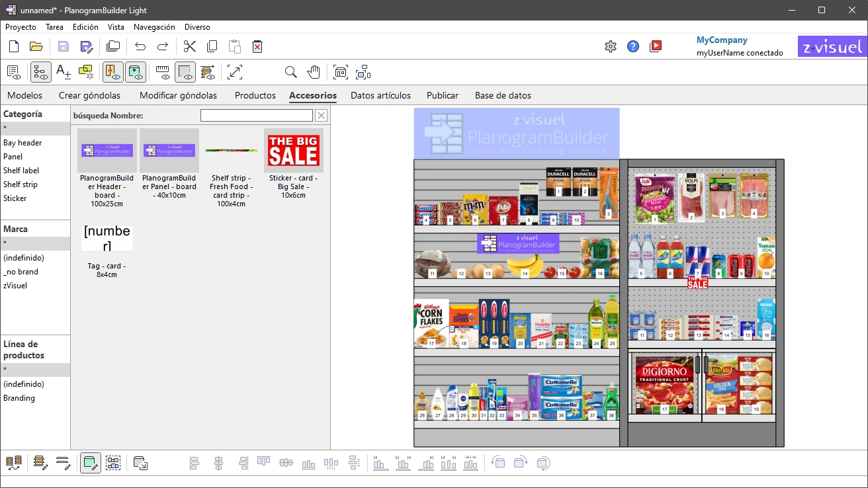
Task: Open the Diverso menu
Action: [197, 27]
